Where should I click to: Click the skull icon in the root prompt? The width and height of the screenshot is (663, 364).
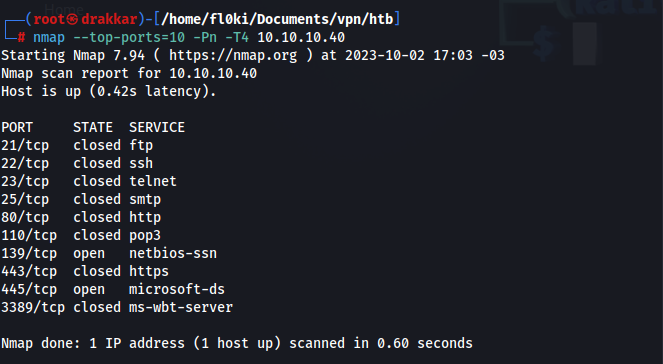[73, 19]
